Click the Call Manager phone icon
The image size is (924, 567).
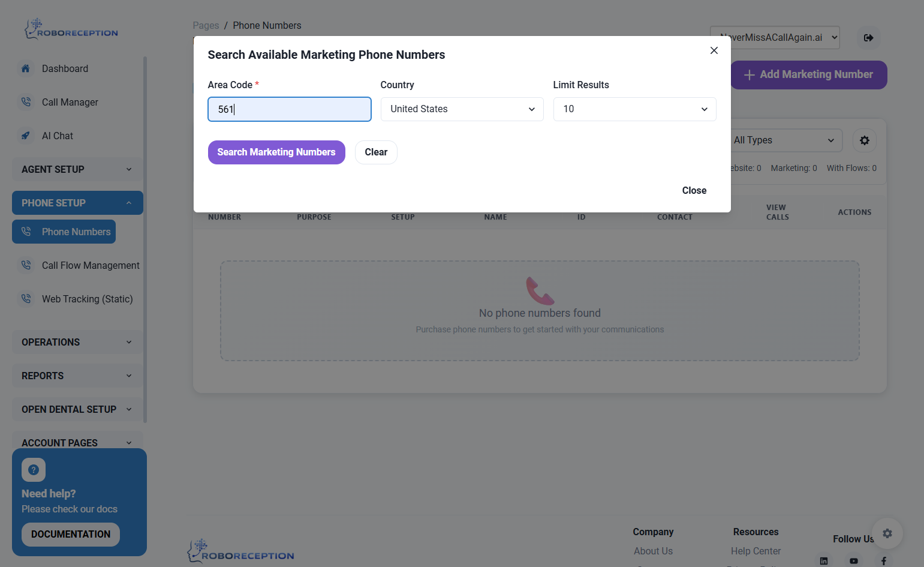(26, 102)
